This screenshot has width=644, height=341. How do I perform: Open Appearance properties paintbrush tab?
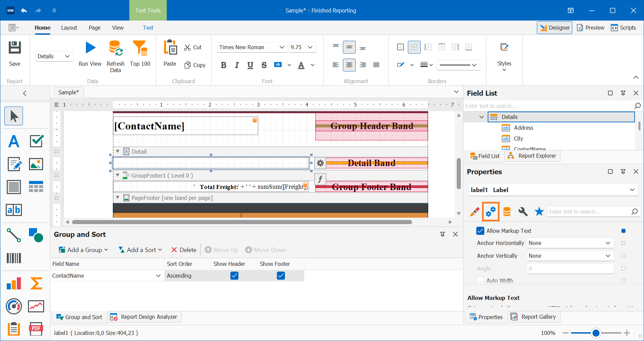(x=475, y=212)
